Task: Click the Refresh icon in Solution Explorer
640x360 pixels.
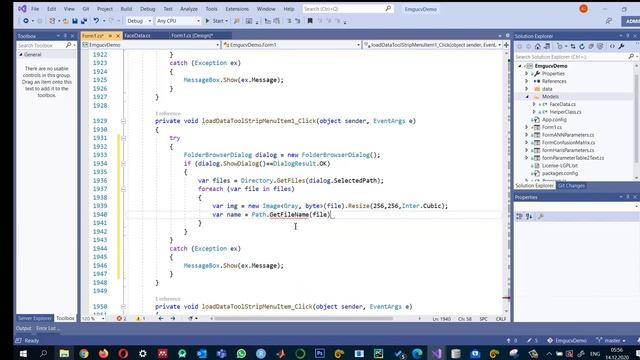Action: pyautogui.click(x=582, y=47)
